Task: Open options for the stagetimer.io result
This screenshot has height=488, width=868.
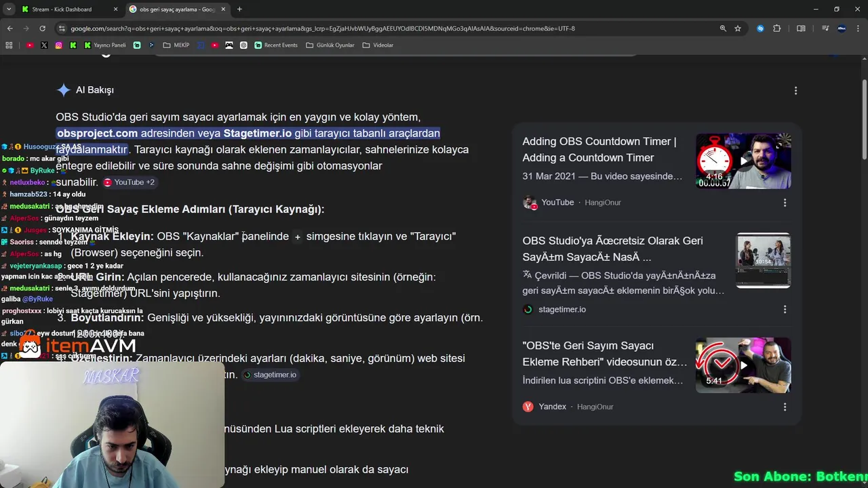Action: pyautogui.click(x=785, y=309)
